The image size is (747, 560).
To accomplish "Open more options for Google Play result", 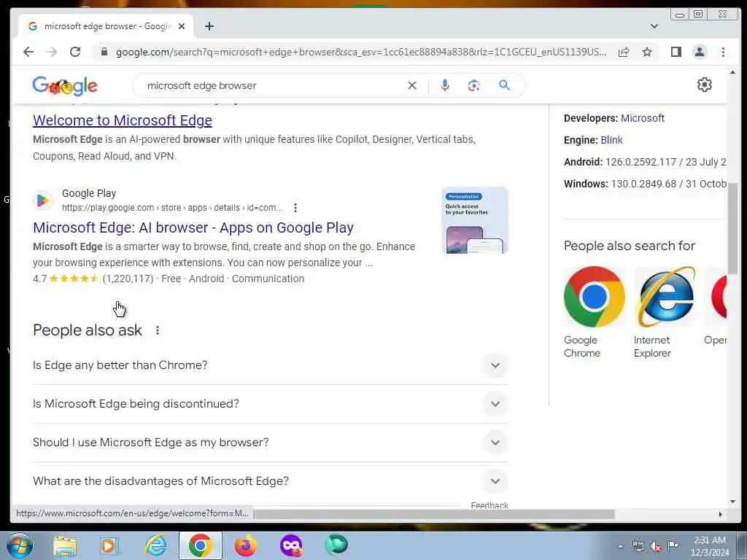I will (x=295, y=208).
